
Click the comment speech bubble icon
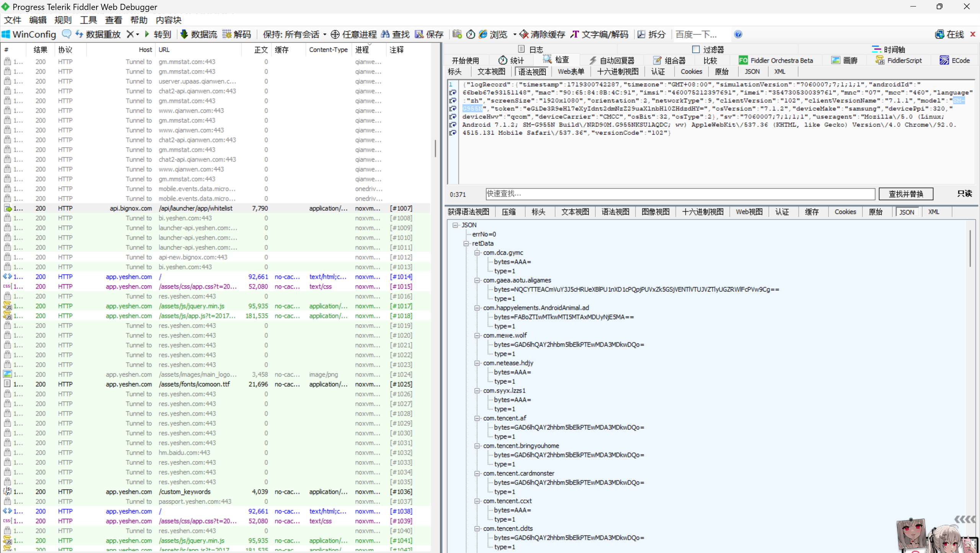pos(66,34)
